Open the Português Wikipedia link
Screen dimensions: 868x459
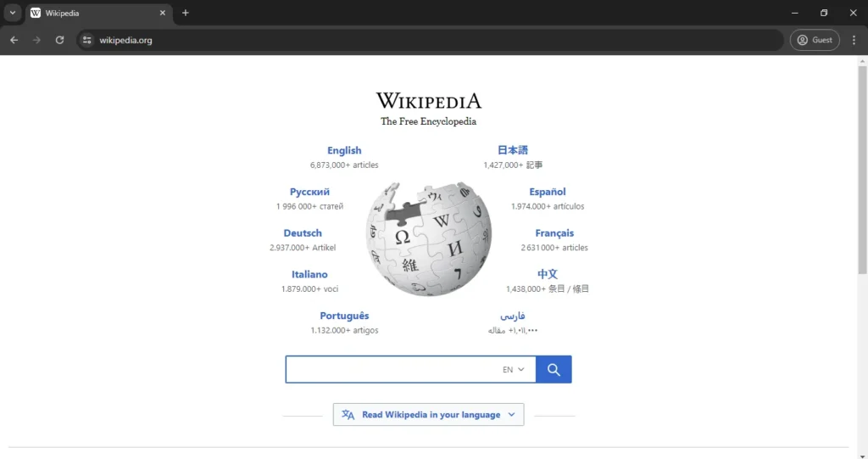(x=344, y=316)
